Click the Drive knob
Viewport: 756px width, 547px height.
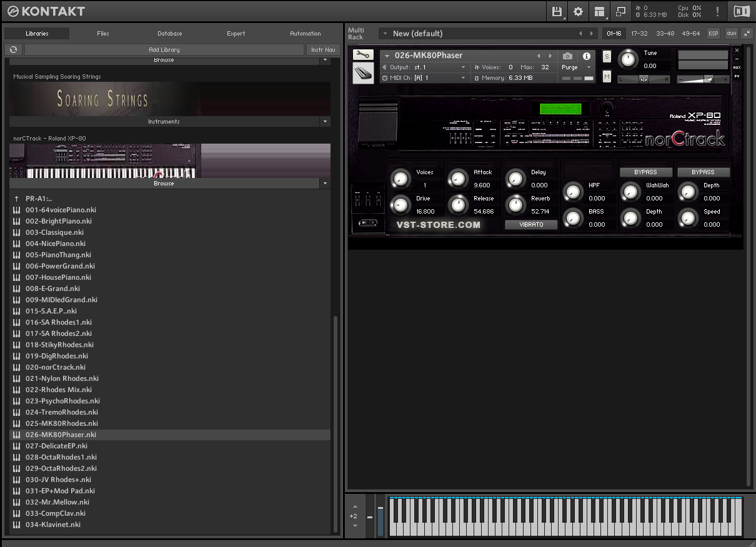401,205
